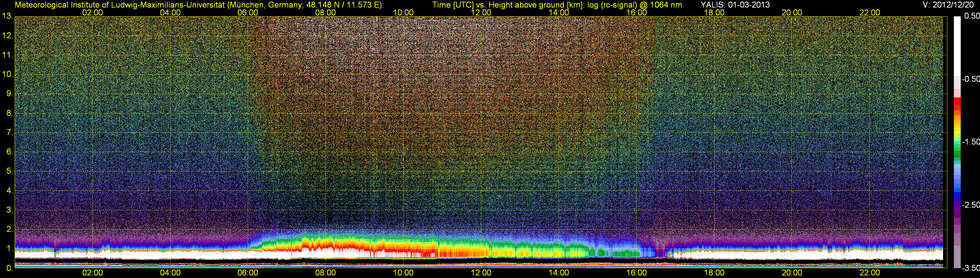Click the height axis label 10
This screenshot has width=980, height=278.
(x=7, y=74)
